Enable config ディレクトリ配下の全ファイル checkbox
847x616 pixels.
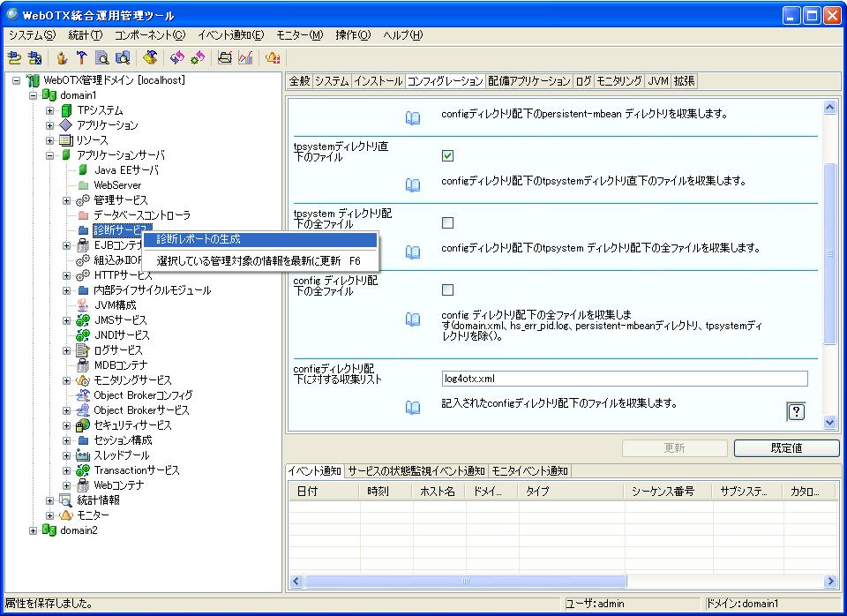[447, 290]
